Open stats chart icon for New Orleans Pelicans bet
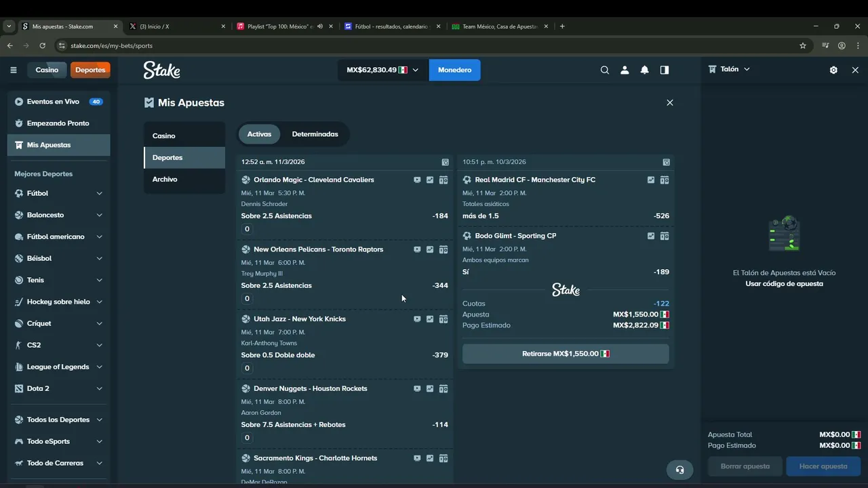The height and width of the screenshot is (488, 868). coord(430,249)
